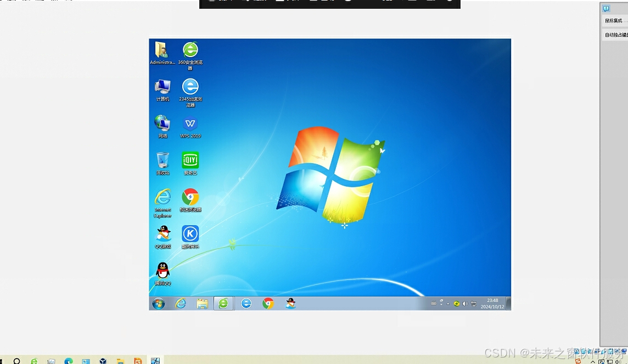
Task: Launch the Chrome-style 极速浏览器 desktop shortcut
Action: pyautogui.click(x=190, y=200)
